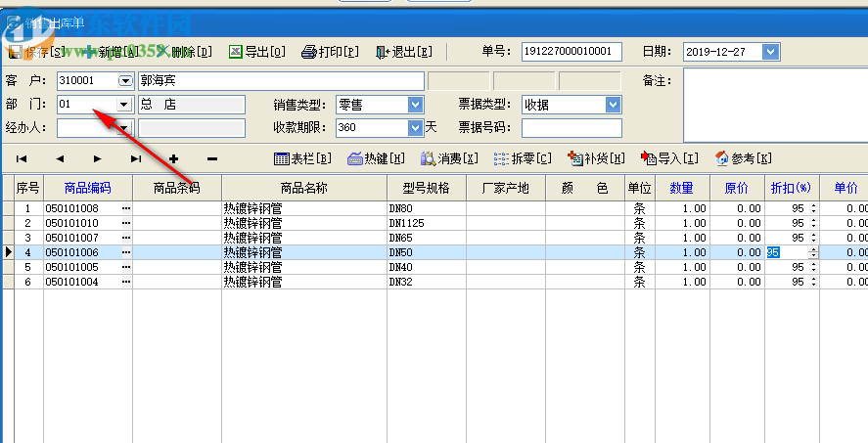Add a row with the plus icon
The image size is (868, 443).
(174, 158)
